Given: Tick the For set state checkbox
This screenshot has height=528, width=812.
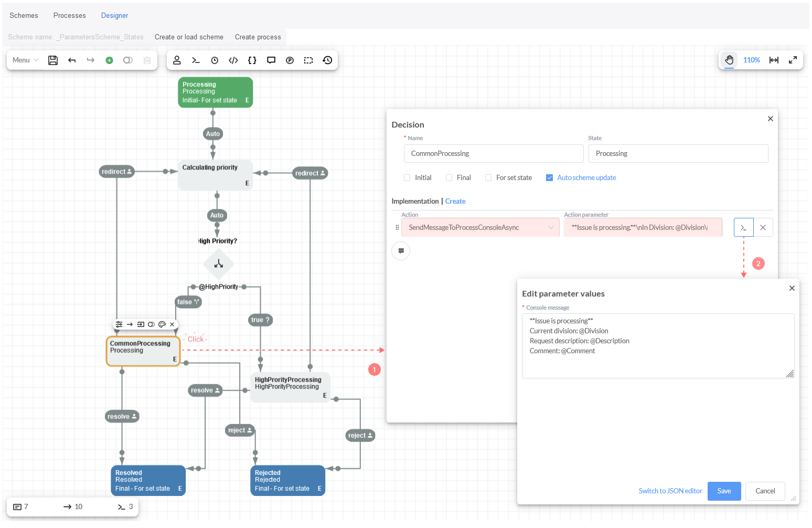Looking at the screenshot, I should click(488, 178).
